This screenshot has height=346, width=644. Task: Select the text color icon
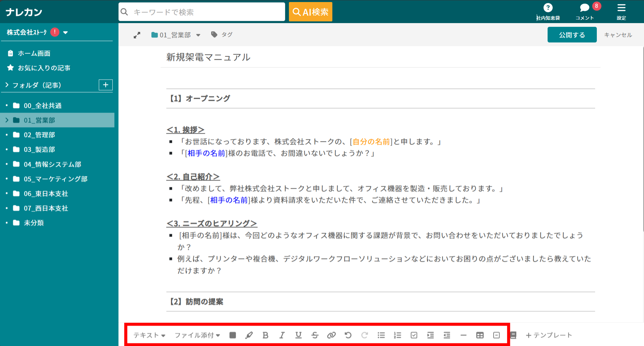click(x=233, y=335)
